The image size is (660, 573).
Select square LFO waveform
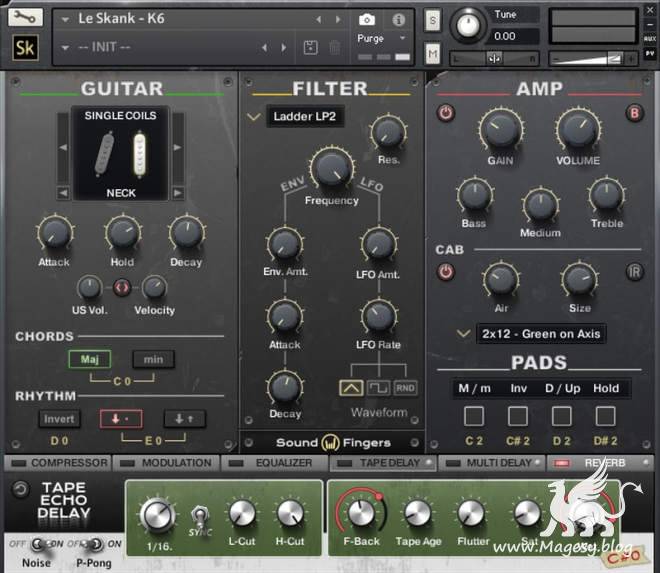pyautogui.click(x=378, y=388)
